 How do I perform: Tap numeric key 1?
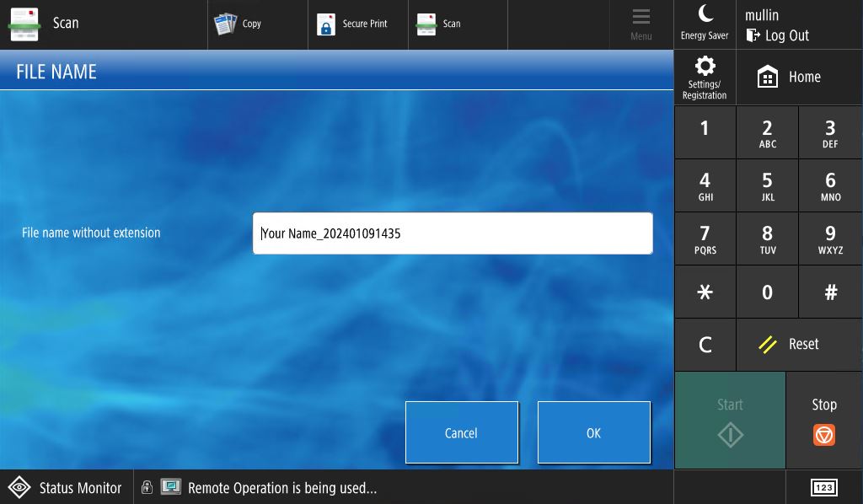tap(705, 132)
